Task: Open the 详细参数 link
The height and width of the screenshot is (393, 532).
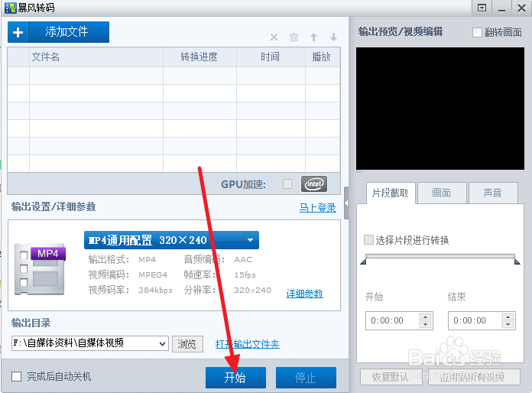Action: (305, 294)
